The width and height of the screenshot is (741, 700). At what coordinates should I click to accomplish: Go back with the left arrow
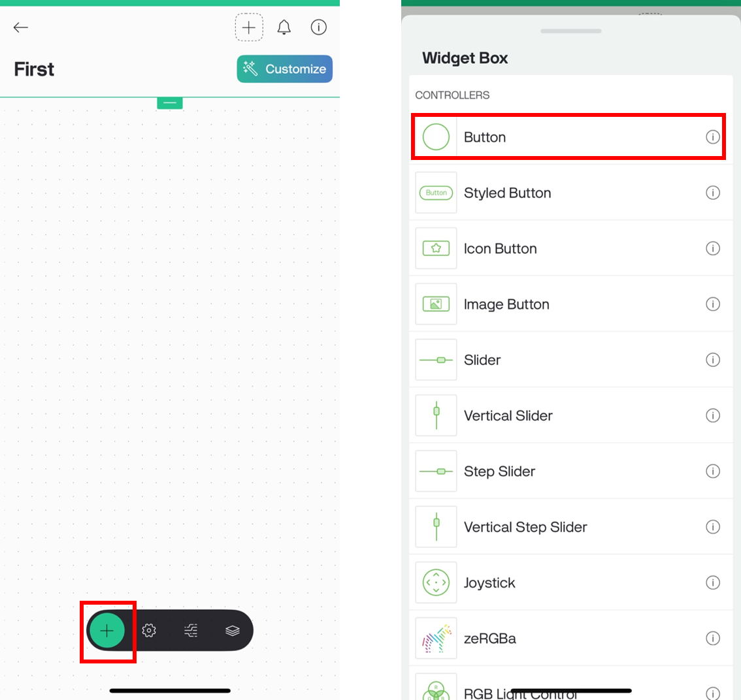pos(21,27)
